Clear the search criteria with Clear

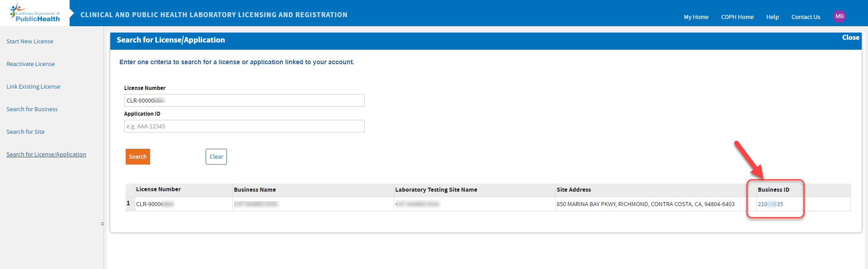point(216,156)
